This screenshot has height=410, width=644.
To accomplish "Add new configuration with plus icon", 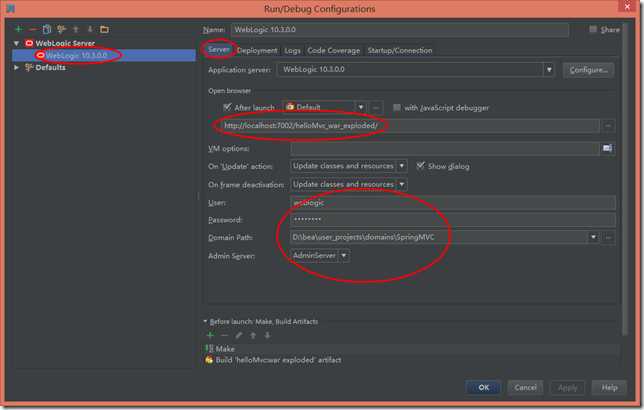I will [x=18, y=29].
